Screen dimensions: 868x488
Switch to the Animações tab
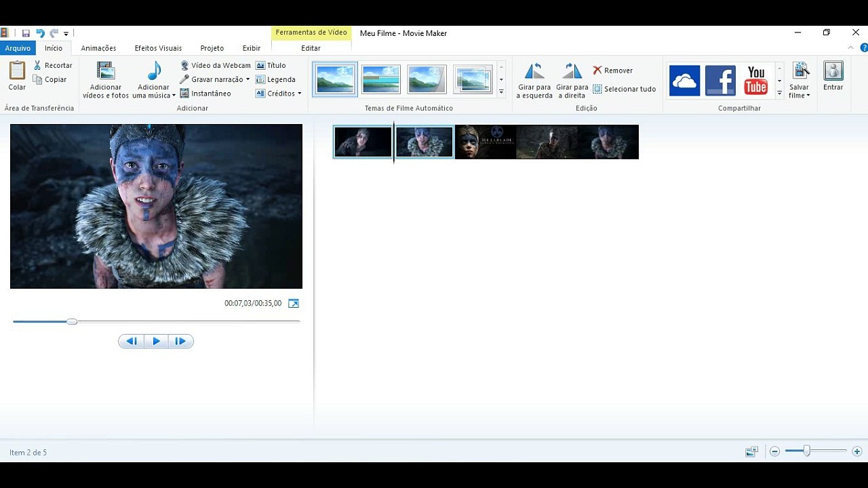point(98,48)
